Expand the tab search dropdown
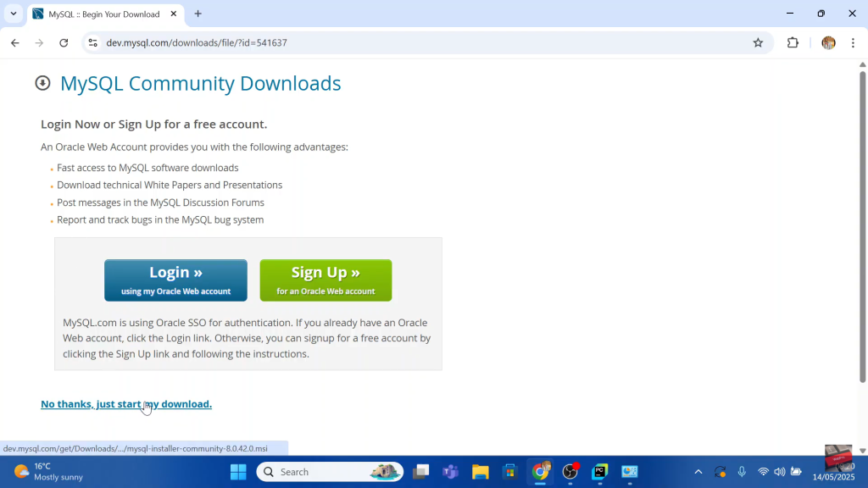The height and width of the screenshot is (488, 868). pyautogui.click(x=14, y=14)
